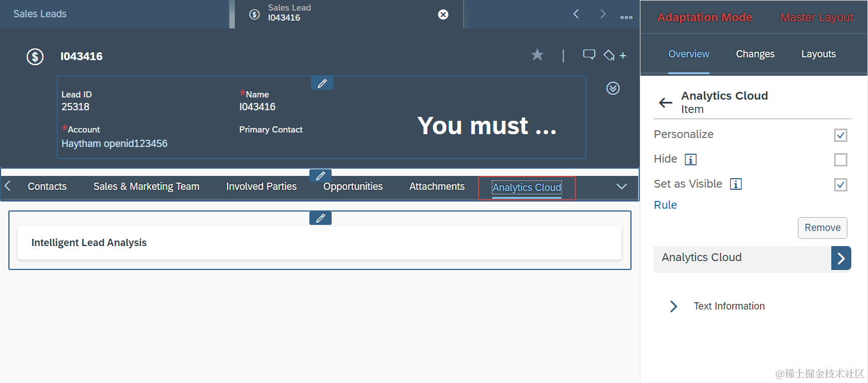868x383 pixels.
Task: Add a tag with the tag plus icon
Action: pos(615,55)
